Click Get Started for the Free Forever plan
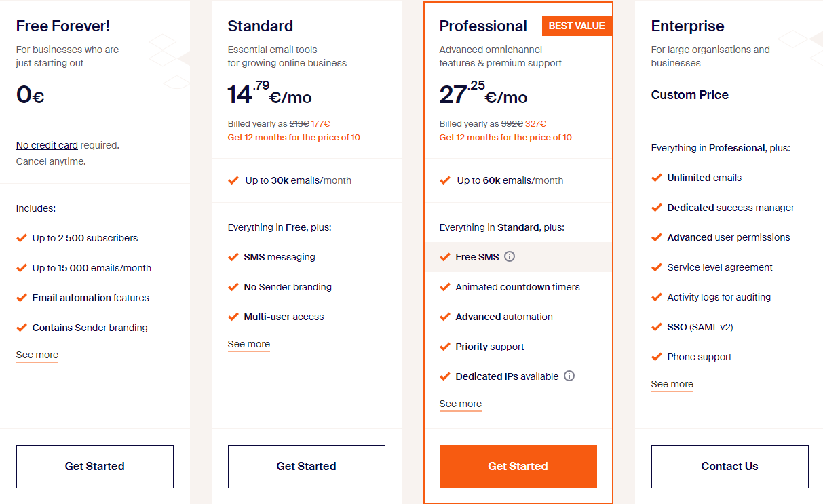 [x=95, y=467]
